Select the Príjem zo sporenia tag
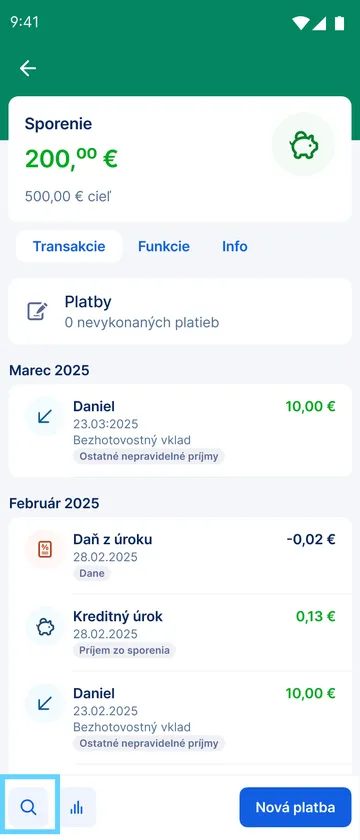The image size is (360, 840). pos(124,650)
